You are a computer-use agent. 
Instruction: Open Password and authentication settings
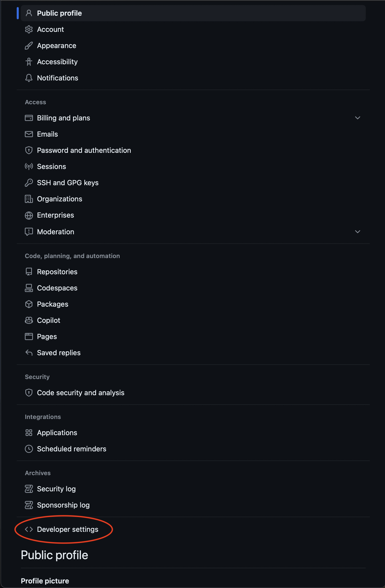click(x=84, y=150)
